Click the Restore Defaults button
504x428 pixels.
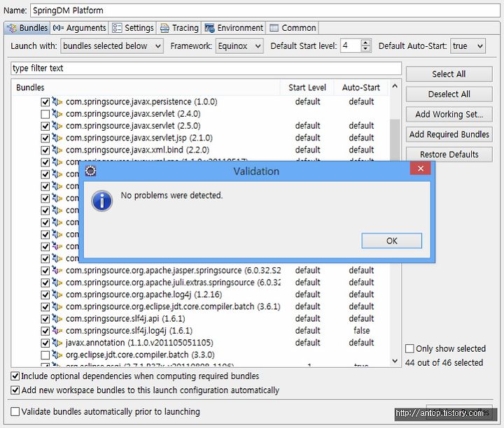(x=449, y=155)
